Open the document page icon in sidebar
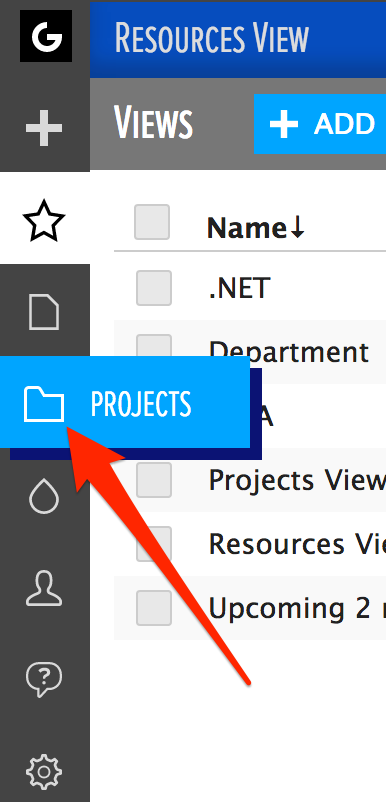Viewport: 386px width, 802px height. pyautogui.click(x=44, y=311)
